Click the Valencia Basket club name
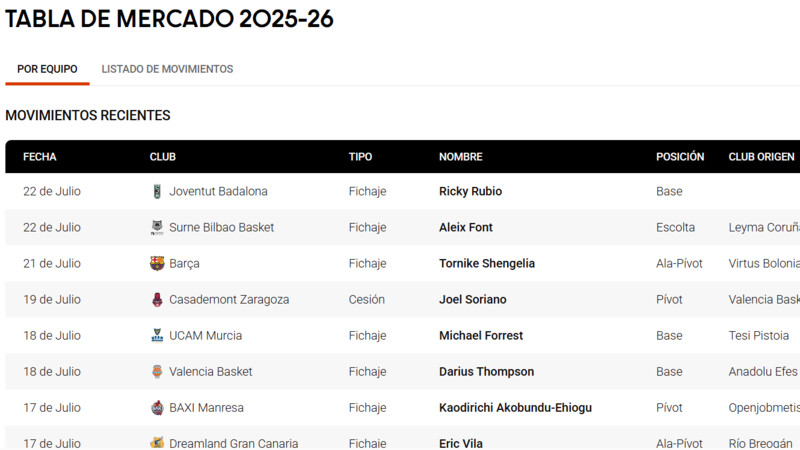The height and width of the screenshot is (450, 800). click(x=211, y=371)
